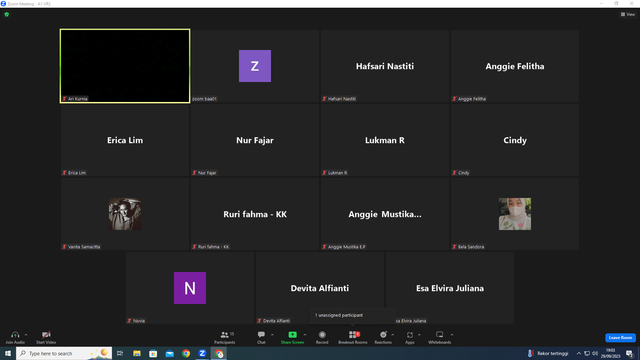This screenshot has height=360, width=640.
Task: Click the green Share Screen icon
Action: (292, 335)
